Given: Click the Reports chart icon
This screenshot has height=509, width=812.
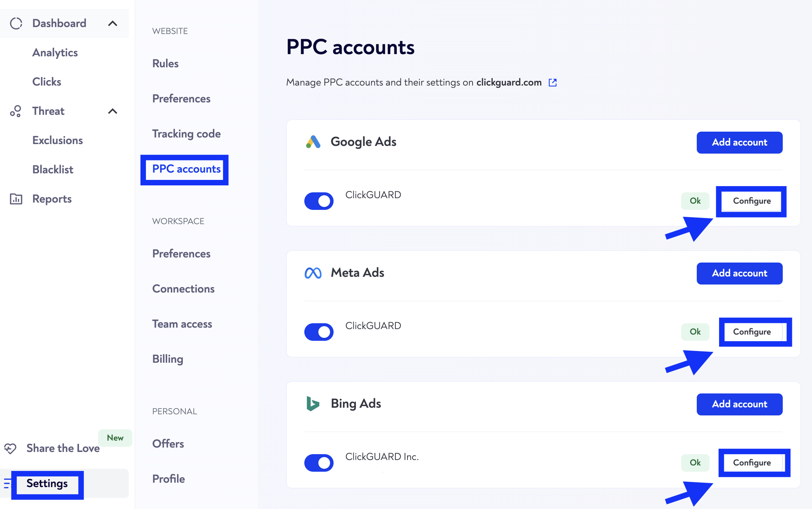Looking at the screenshot, I should pos(16,199).
